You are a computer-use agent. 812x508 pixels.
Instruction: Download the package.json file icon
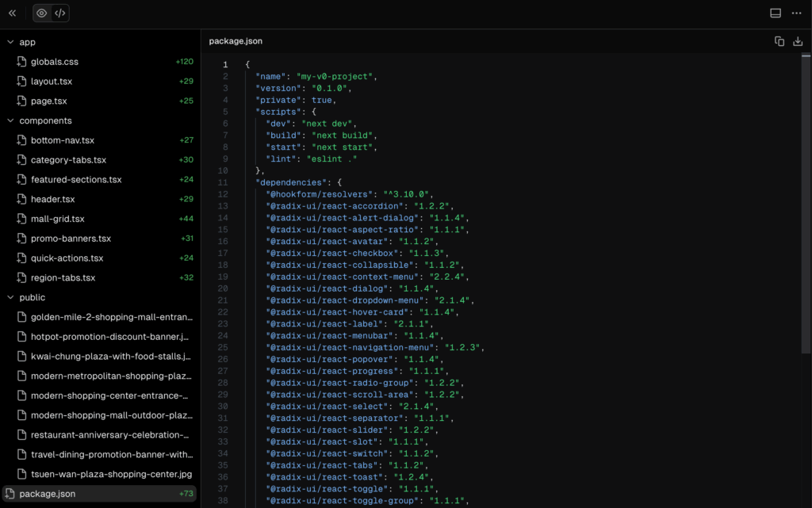pyautogui.click(x=798, y=41)
